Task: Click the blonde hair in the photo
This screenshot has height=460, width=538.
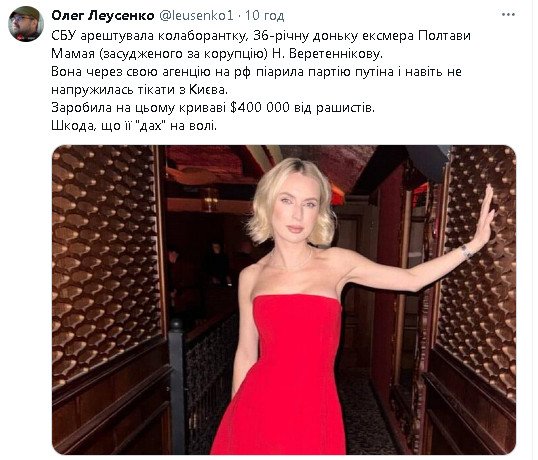Action: point(291,199)
